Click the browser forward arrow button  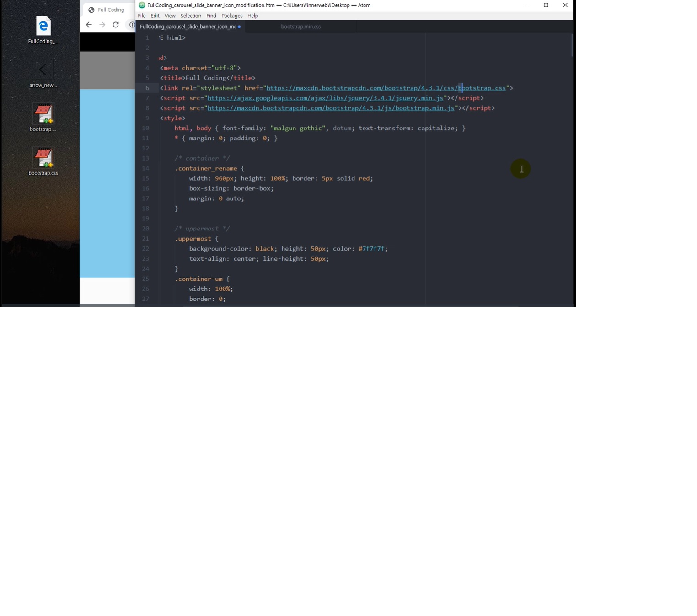point(102,25)
